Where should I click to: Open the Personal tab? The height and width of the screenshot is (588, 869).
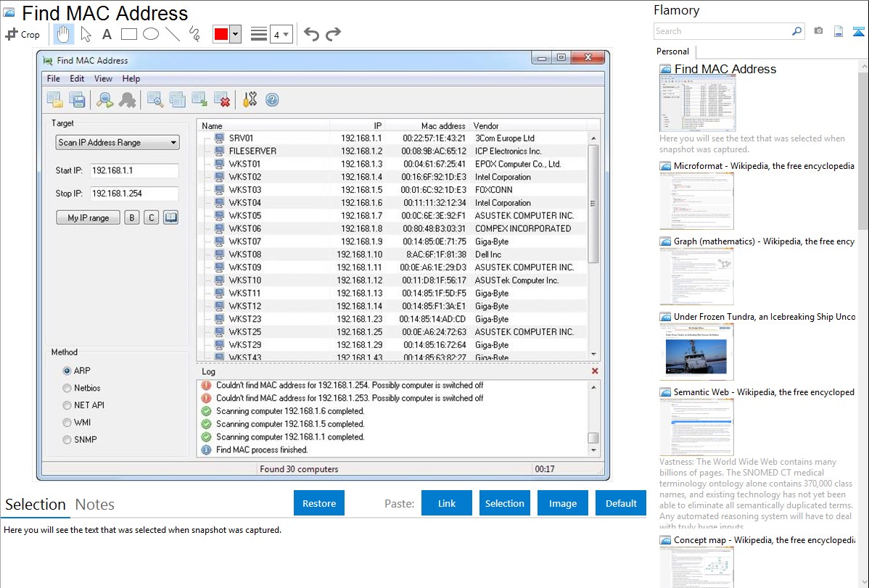[672, 51]
